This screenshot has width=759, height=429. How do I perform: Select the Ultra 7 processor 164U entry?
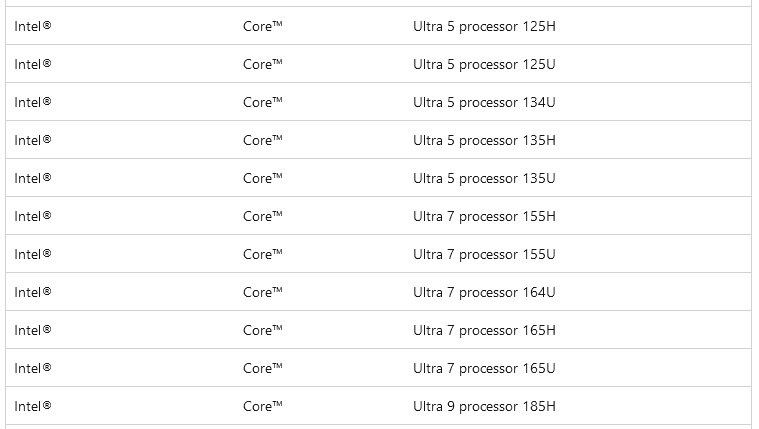[484, 292]
